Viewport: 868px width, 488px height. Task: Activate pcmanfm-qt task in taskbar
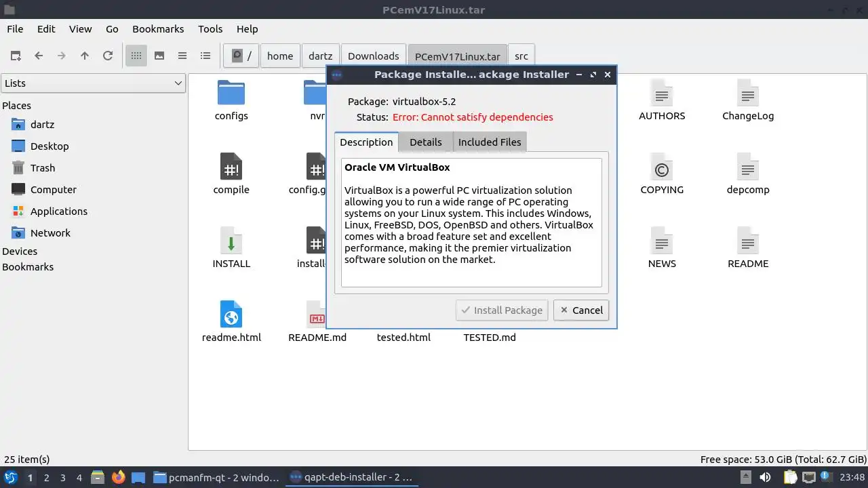pyautogui.click(x=217, y=478)
